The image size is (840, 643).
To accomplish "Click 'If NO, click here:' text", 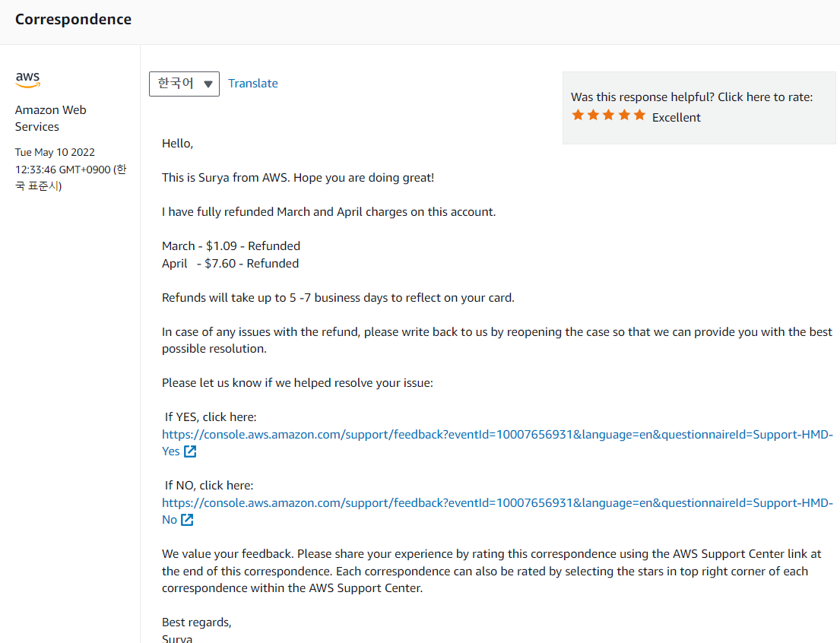I will tap(209, 486).
